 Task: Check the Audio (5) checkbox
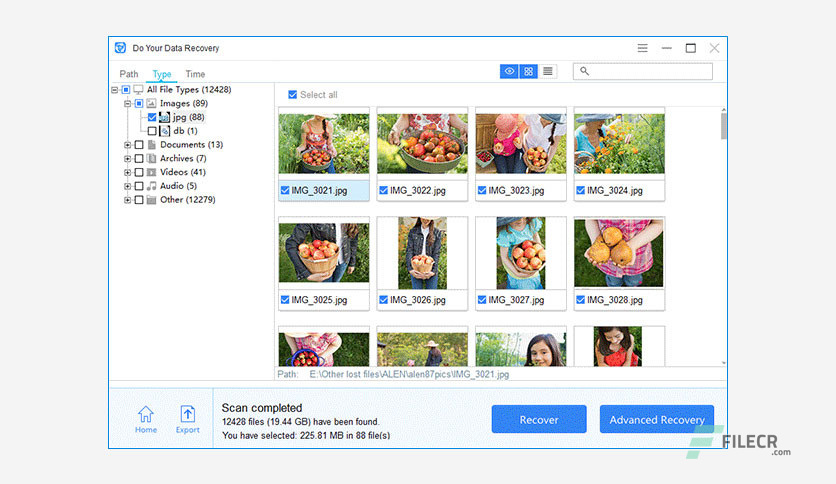point(139,186)
